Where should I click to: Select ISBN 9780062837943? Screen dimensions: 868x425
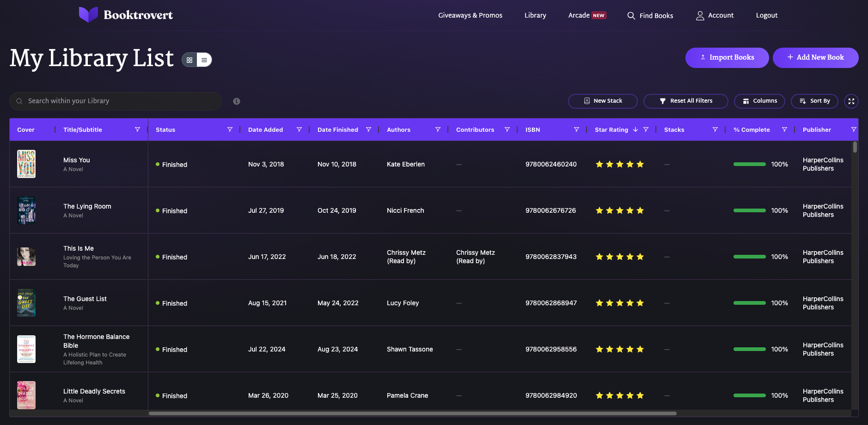pos(551,257)
